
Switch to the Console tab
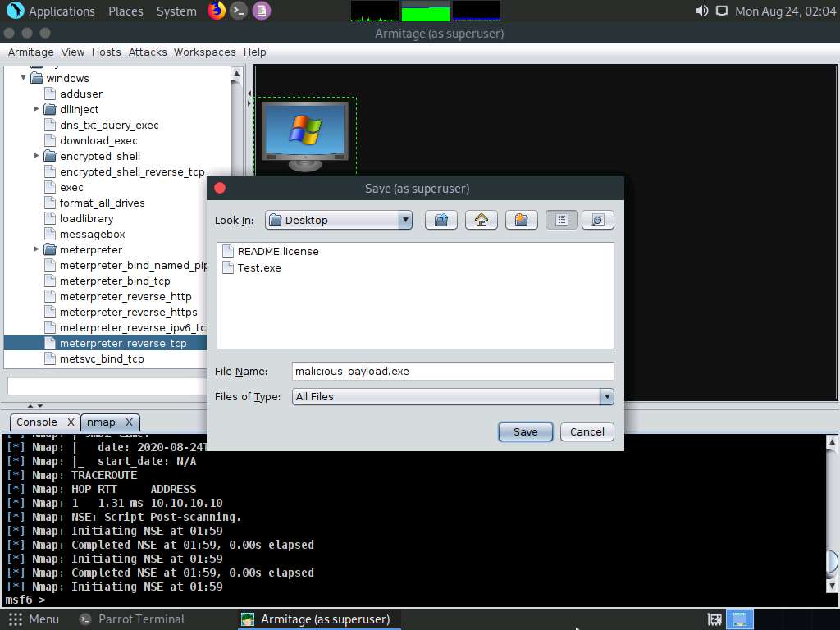tap(36, 422)
